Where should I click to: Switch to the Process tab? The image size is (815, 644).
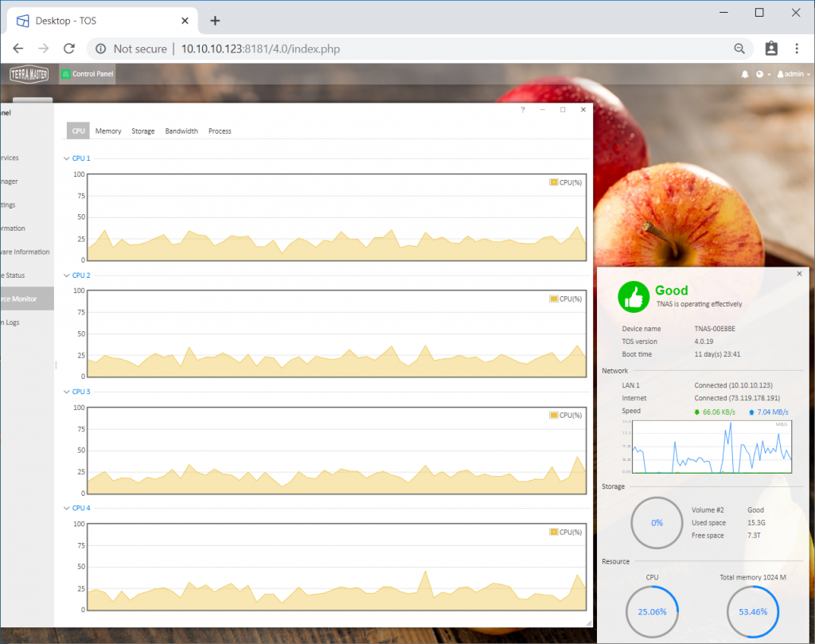coord(220,131)
